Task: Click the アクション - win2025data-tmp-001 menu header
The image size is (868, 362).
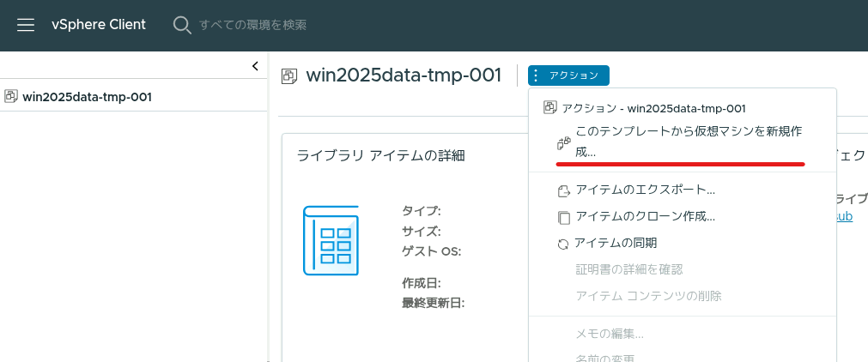Action: (x=653, y=108)
